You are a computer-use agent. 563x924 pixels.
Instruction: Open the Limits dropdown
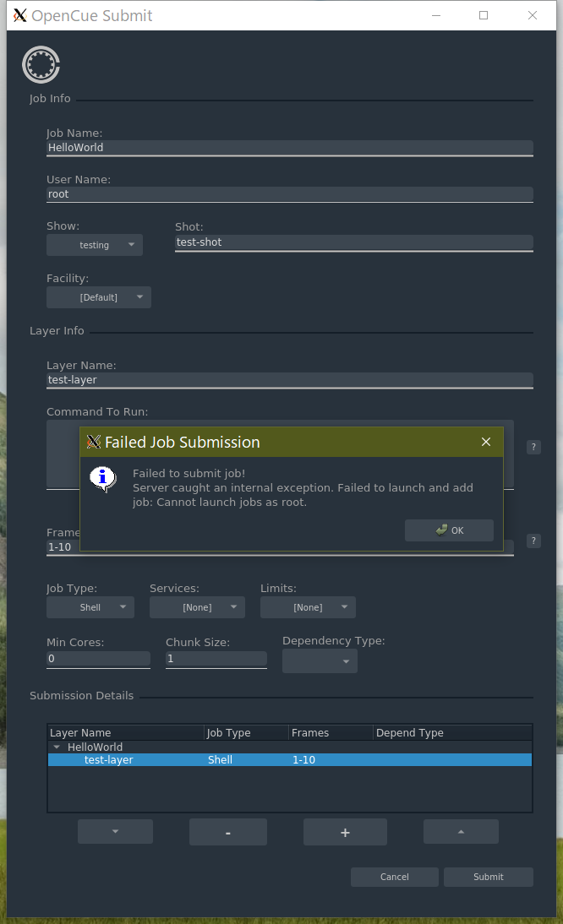[308, 607]
